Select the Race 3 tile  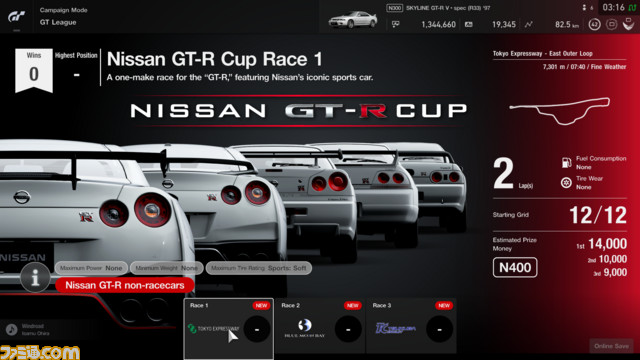click(x=411, y=326)
